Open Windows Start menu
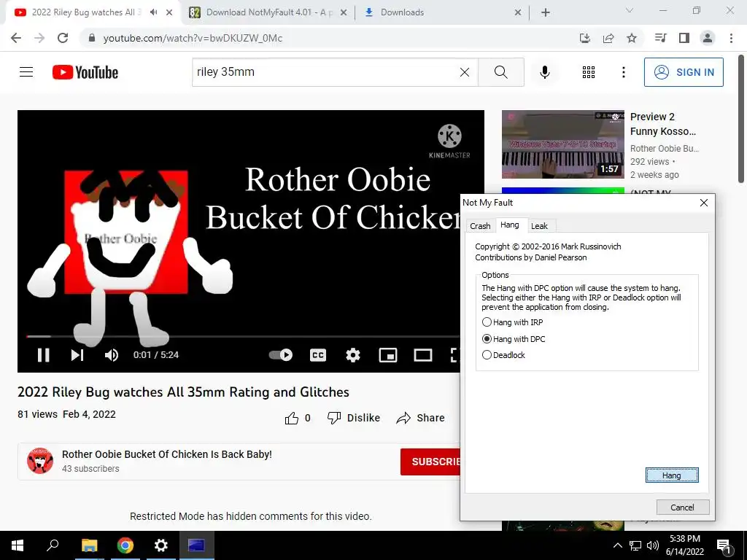Image resolution: width=747 pixels, height=560 pixels. click(18, 545)
